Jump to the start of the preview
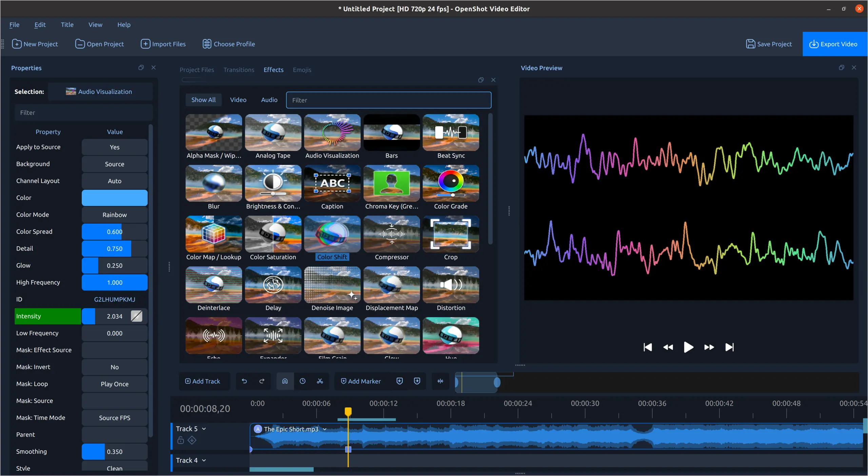The width and height of the screenshot is (868, 476). click(648, 347)
